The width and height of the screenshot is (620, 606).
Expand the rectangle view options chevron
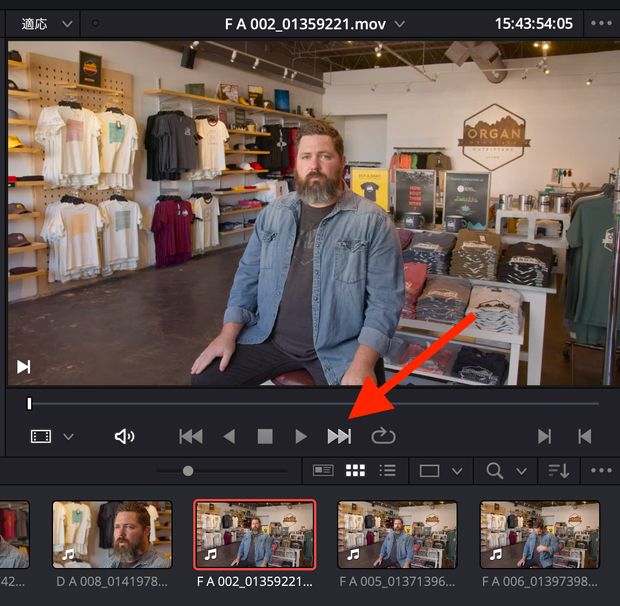[x=457, y=471]
